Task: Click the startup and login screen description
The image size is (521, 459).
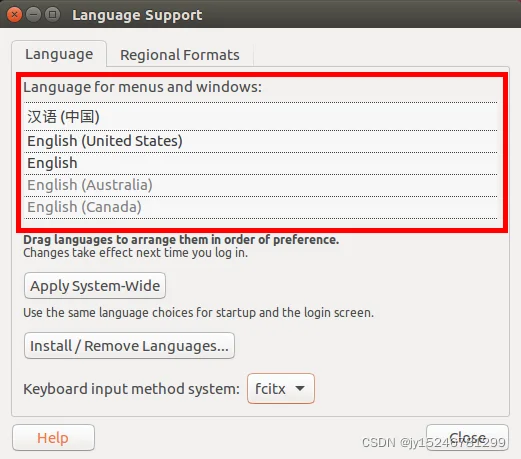Action: click(198, 313)
